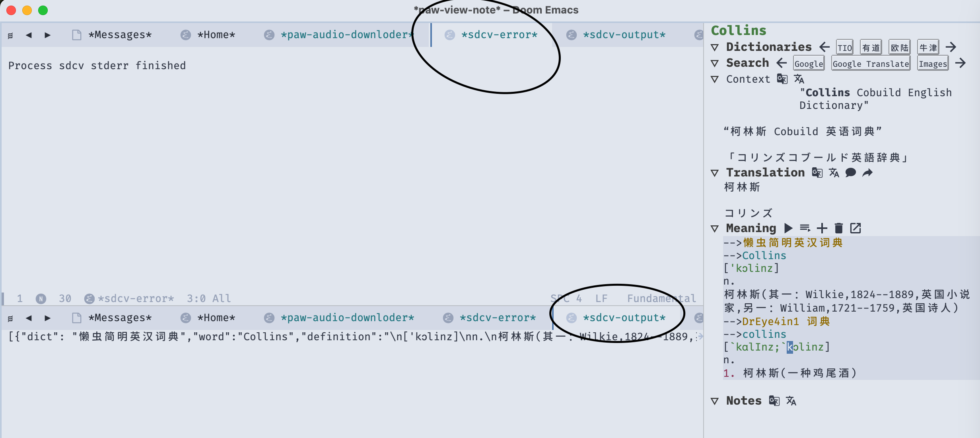Screen dimensions: 980x438
Task: Click the 柯林斯 translation text
Action: pyautogui.click(x=742, y=187)
